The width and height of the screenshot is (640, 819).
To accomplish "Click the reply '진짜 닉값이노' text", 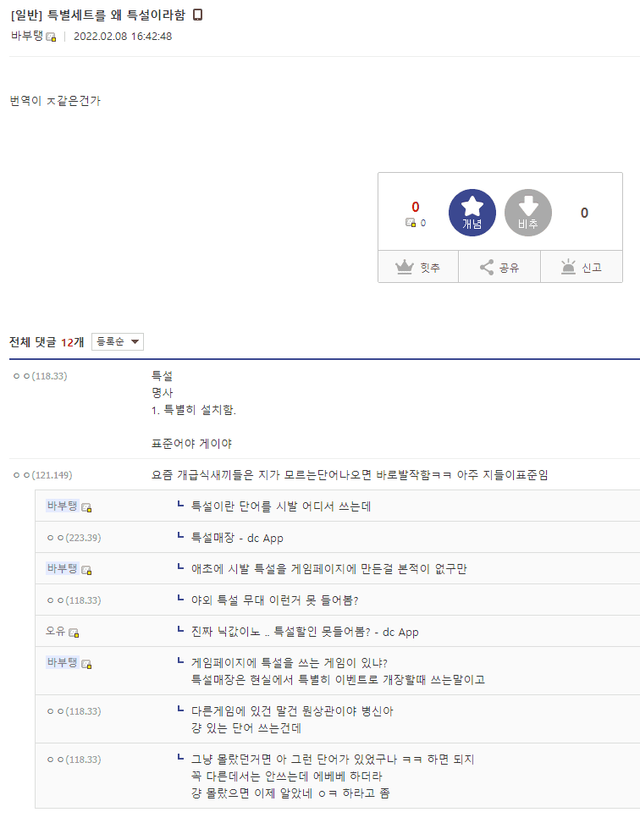I will click(304, 632).
